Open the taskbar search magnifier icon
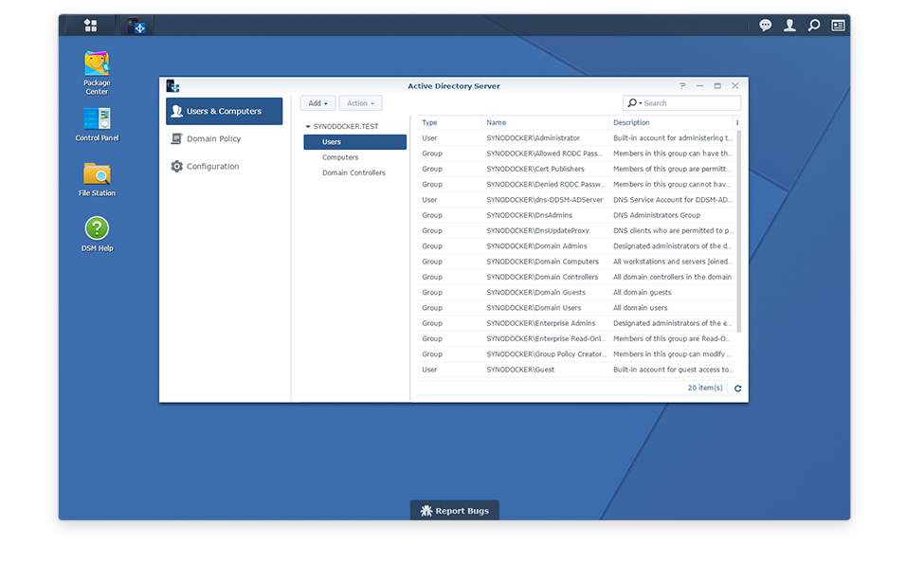Screen dimensions: 924x562 tap(813, 26)
